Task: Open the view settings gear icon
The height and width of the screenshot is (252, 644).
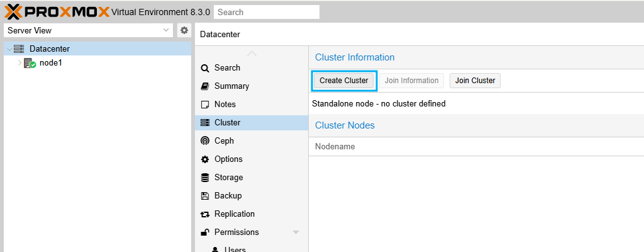Action: pyautogui.click(x=184, y=30)
